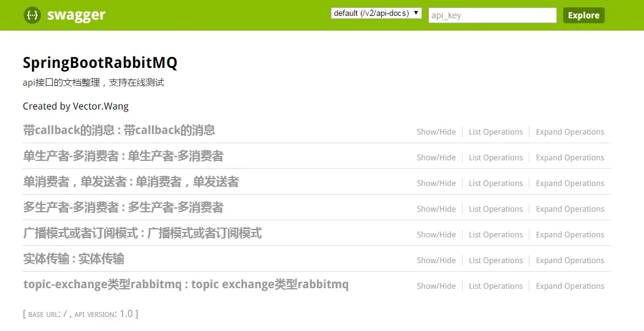This screenshot has width=644, height=331.
Task: Click the SpringBootRabbitMQ title text
Action: [100, 63]
